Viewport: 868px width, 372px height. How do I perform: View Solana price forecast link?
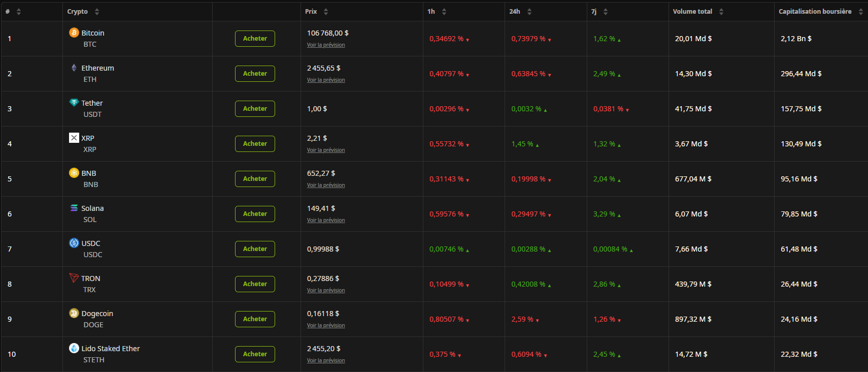pyautogui.click(x=326, y=220)
